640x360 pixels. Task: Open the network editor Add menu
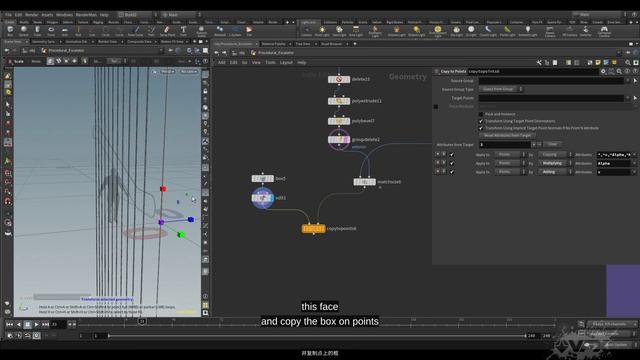tap(222, 62)
